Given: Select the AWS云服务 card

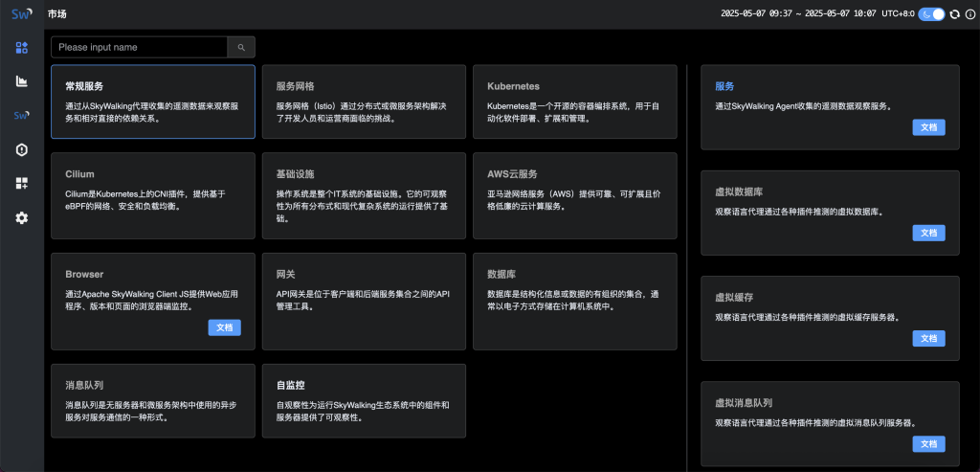Looking at the screenshot, I should (575, 195).
